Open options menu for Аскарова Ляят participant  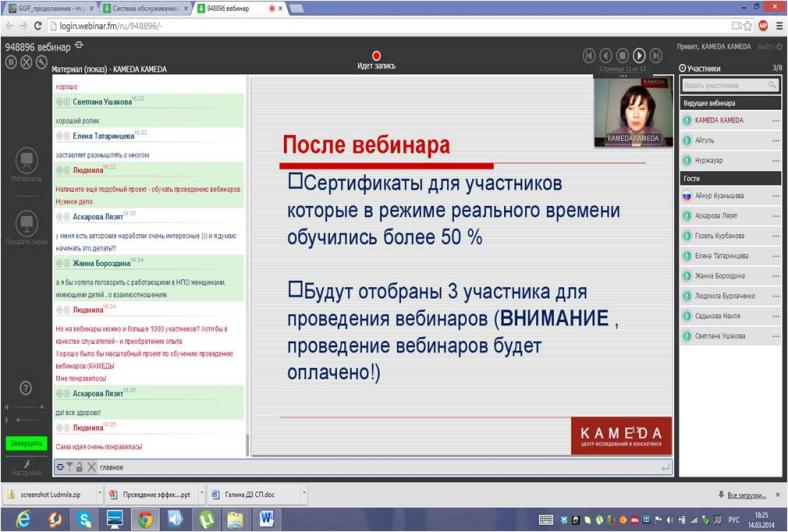click(776, 216)
